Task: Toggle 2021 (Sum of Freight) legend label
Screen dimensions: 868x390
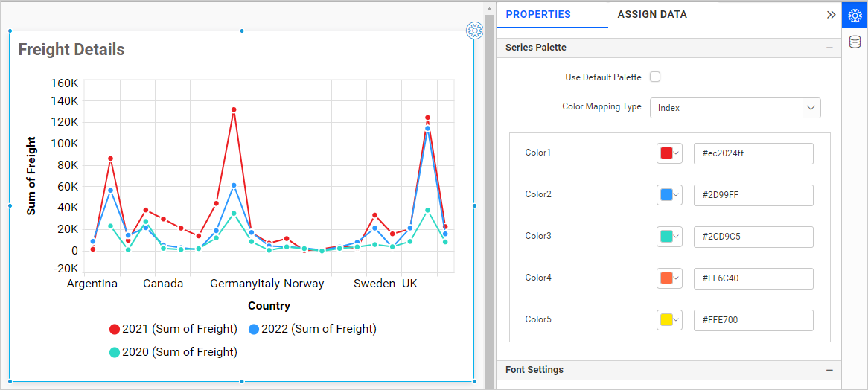Action: [x=179, y=329]
